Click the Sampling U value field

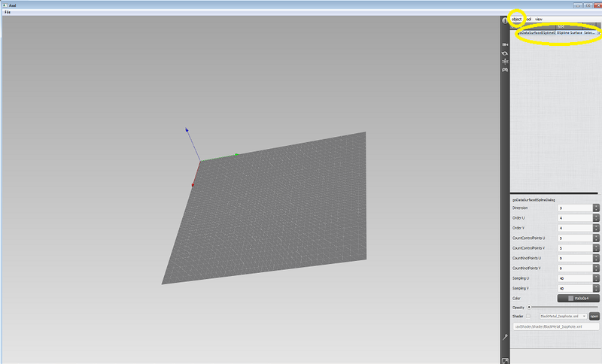[x=575, y=278]
